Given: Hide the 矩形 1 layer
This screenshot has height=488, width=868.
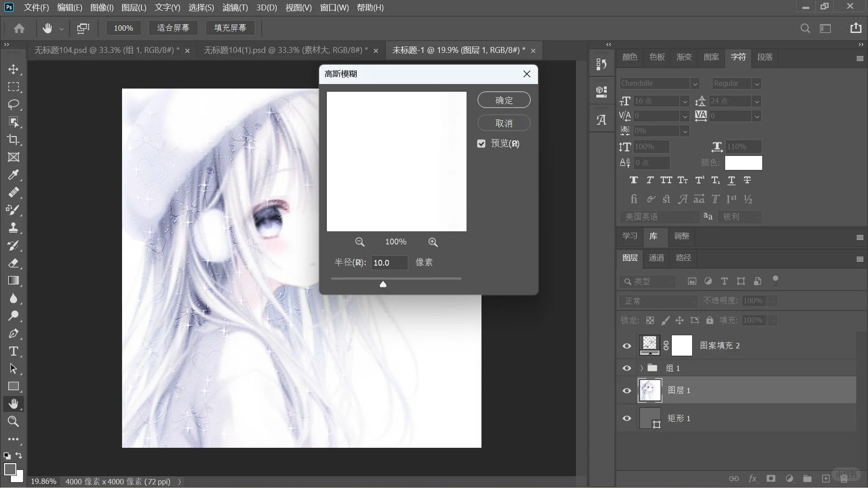Looking at the screenshot, I should tap(627, 418).
